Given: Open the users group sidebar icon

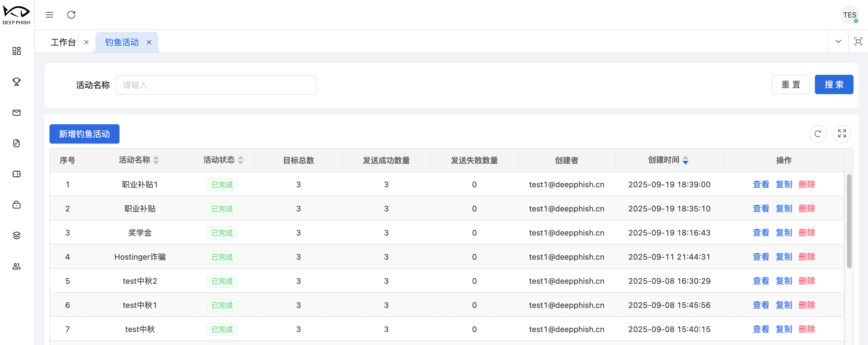Looking at the screenshot, I should click(x=17, y=266).
